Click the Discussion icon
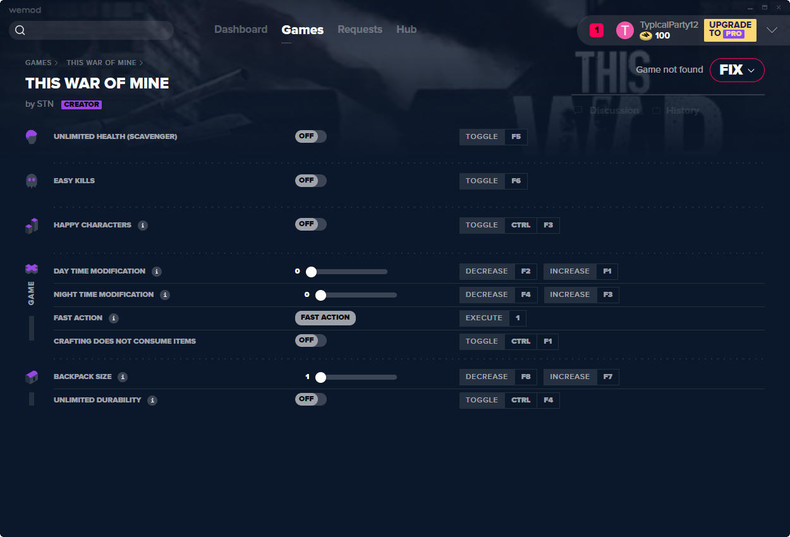Viewport: 790px width, 537px height. pyautogui.click(x=578, y=110)
